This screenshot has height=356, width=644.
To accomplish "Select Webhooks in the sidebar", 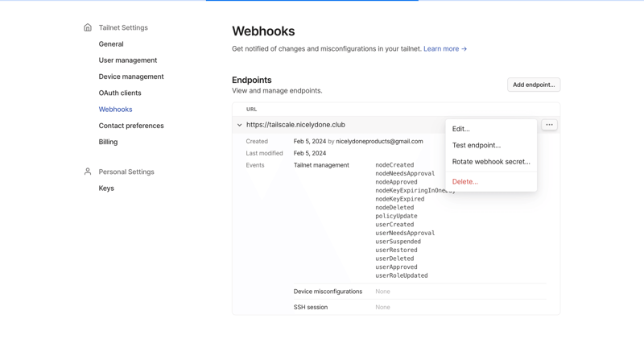I will (115, 110).
